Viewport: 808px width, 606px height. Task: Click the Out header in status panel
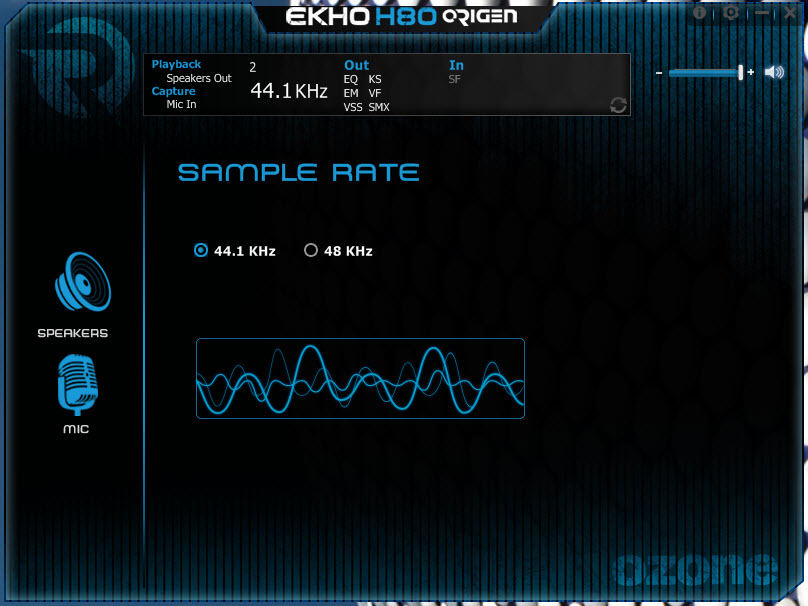[x=357, y=65]
